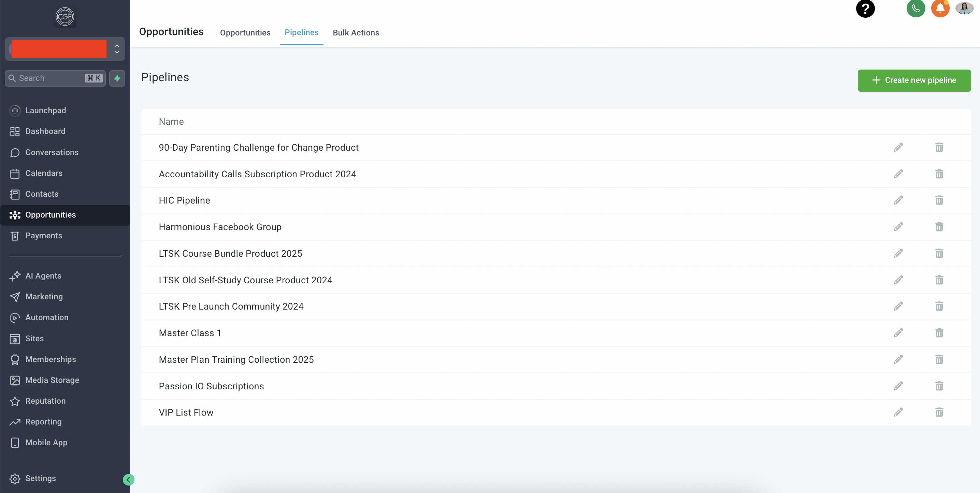Click trash icon for Master Class 1

[x=939, y=333]
